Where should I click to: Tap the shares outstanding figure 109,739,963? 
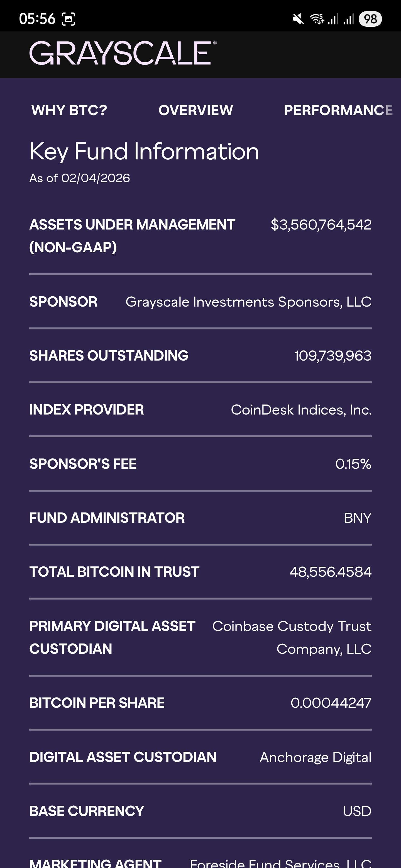point(332,356)
